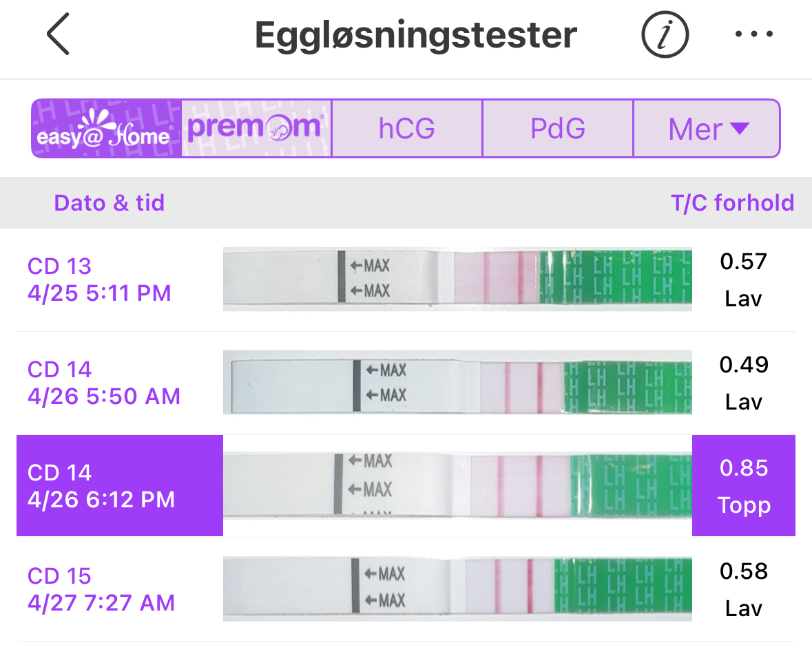Screen dimensions: 812x656
Task: Tap the back arrow icon
Action: (59, 34)
